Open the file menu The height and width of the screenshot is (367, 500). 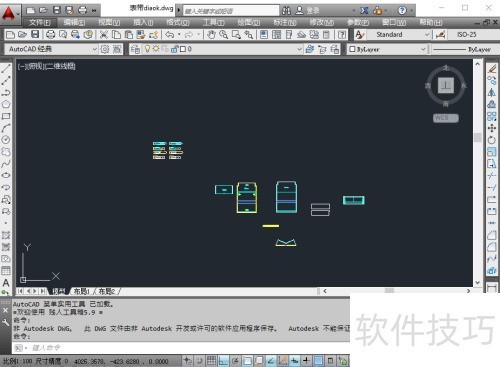click(39, 23)
